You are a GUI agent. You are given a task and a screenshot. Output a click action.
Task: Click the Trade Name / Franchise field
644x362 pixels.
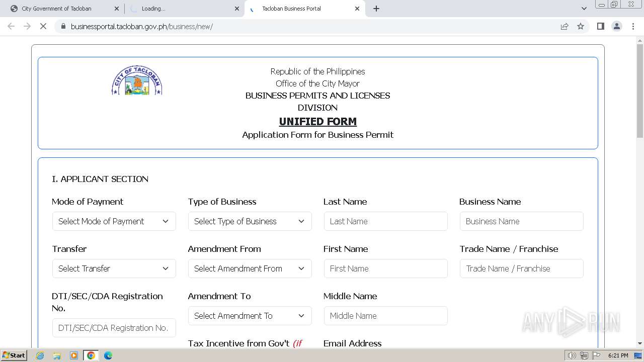click(522, 268)
